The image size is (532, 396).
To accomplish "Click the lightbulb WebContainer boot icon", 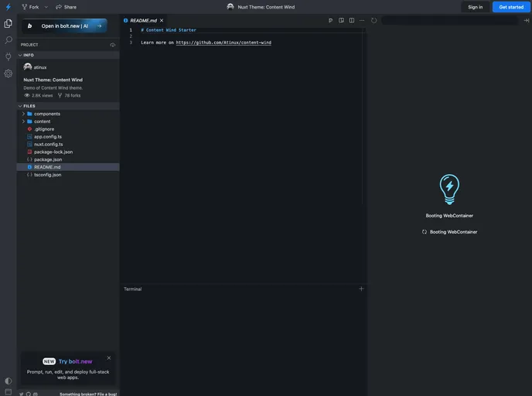I will tap(449, 189).
